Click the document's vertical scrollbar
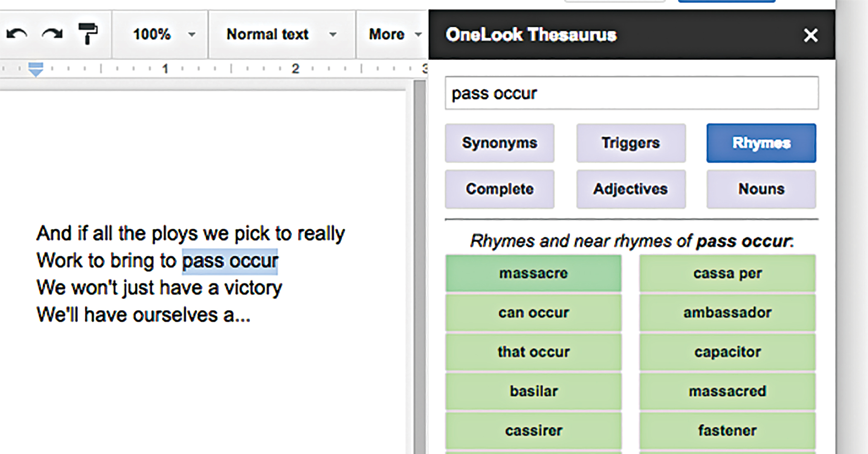This screenshot has height=454, width=868. coord(420,265)
